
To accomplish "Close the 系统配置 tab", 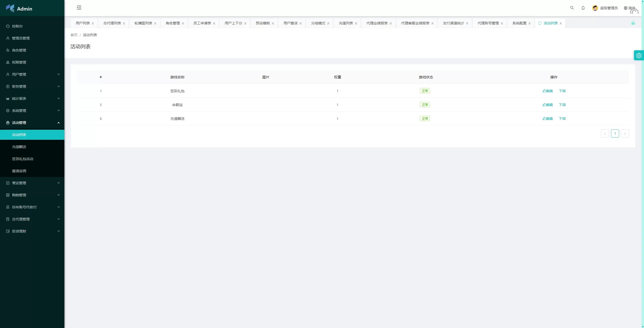I will point(530,23).
